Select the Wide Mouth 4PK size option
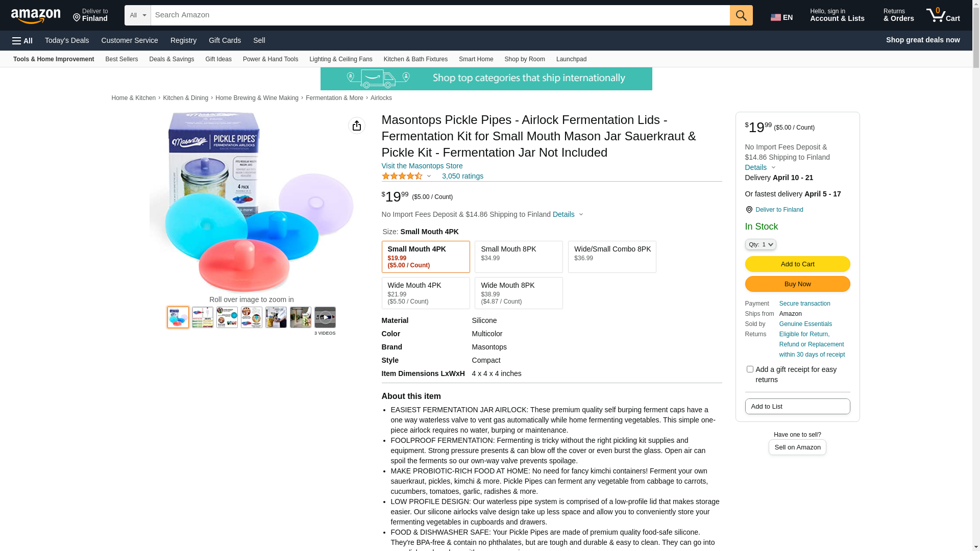 pos(425,293)
